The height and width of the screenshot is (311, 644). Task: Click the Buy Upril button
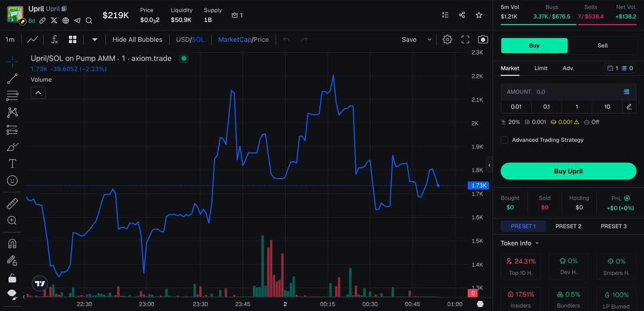coord(568,171)
